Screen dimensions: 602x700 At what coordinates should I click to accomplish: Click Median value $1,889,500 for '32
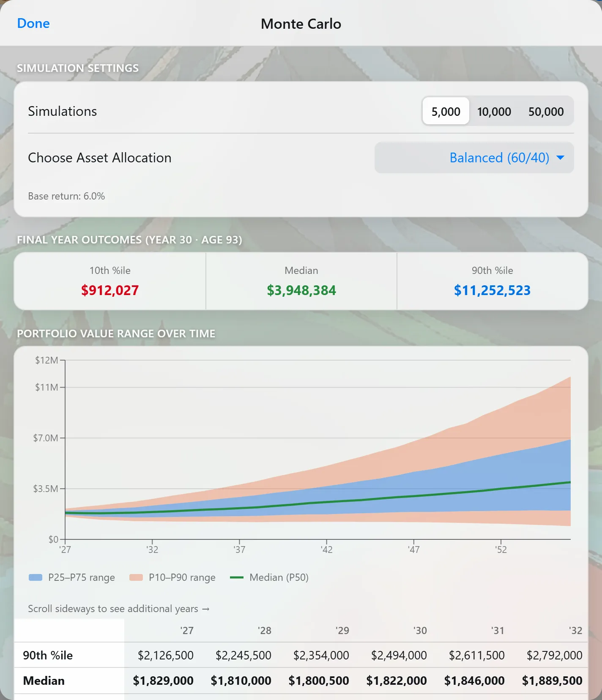tap(552, 681)
